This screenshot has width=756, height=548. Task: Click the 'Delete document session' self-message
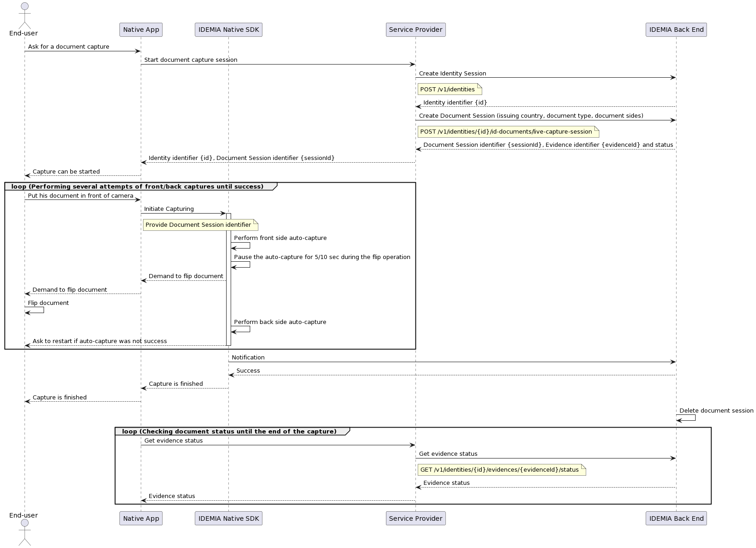pos(716,411)
